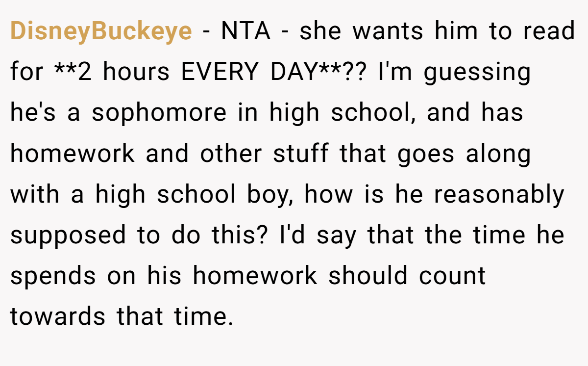Click the word stuff

click(x=301, y=154)
